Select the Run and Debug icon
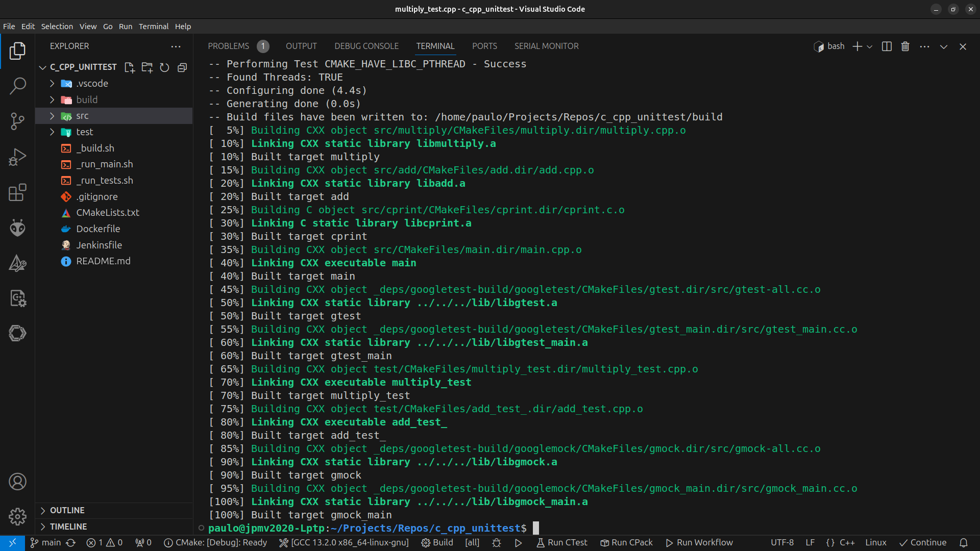Image resolution: width=980 pixels, height=551 pixels. click(x=18, y=157)
